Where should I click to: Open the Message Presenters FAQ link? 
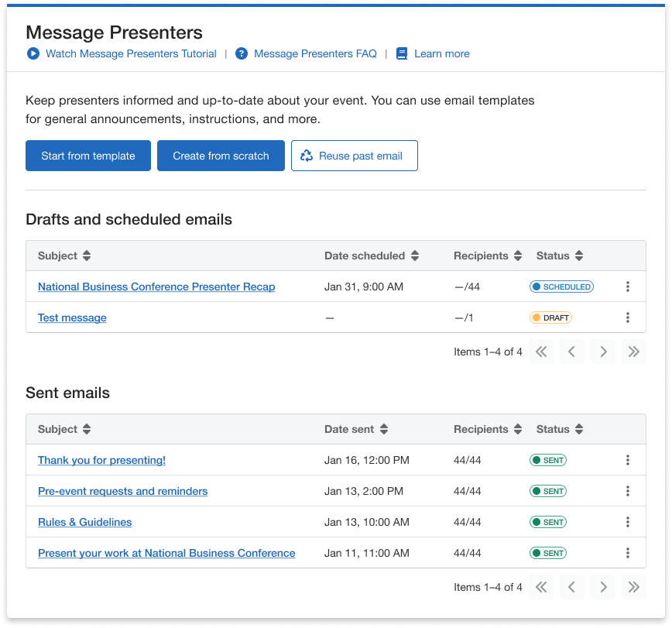[x=315, y=54]
